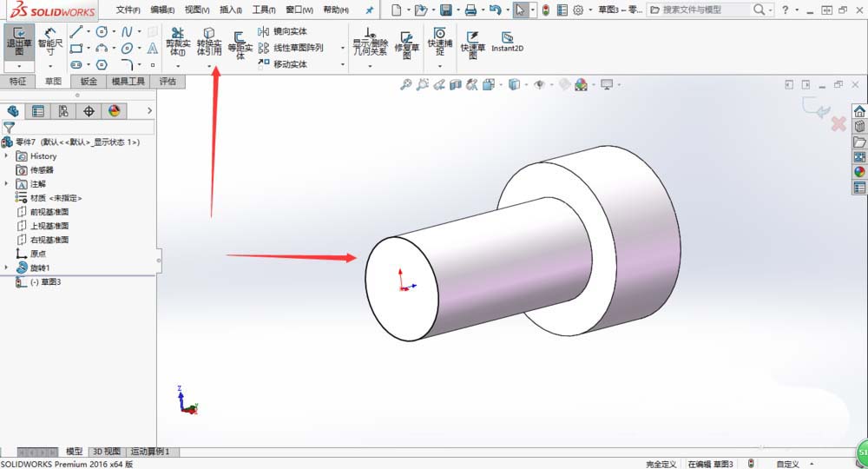Toggle the hide/show items eye icon

pos(540,84)
